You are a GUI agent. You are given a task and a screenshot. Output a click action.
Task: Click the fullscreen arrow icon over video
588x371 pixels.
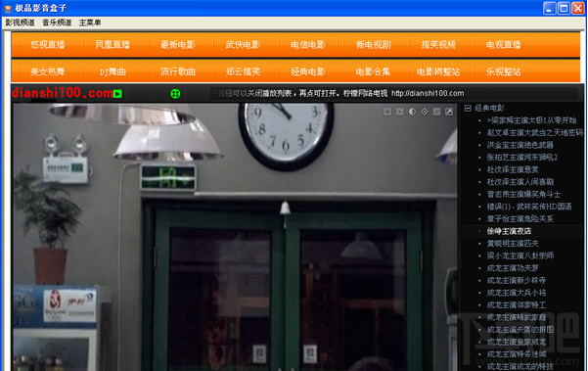(x=449, y=112)
